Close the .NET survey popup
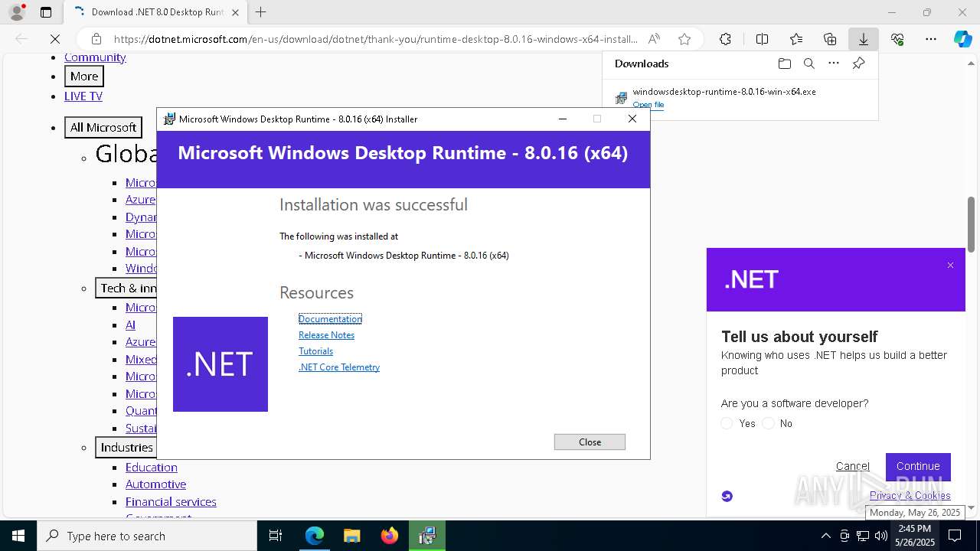 (x=950, y=266)
